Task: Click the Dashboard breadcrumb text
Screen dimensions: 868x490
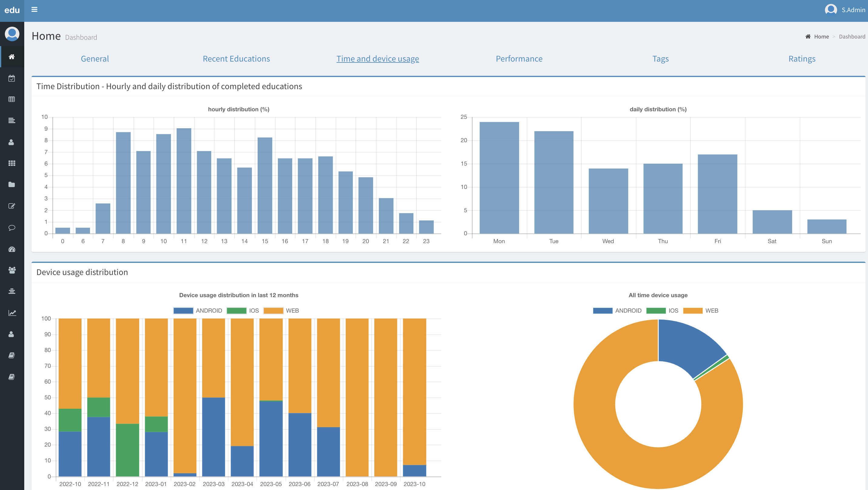Action: pyautogui.click(x=852, y=36)
